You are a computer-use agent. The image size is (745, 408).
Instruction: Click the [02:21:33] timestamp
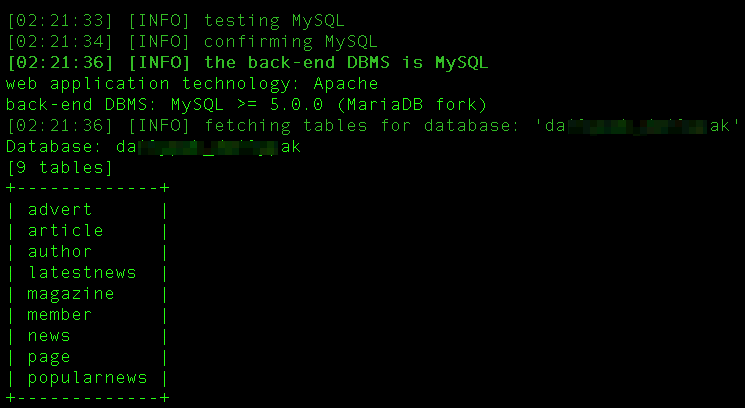[60, 21]
